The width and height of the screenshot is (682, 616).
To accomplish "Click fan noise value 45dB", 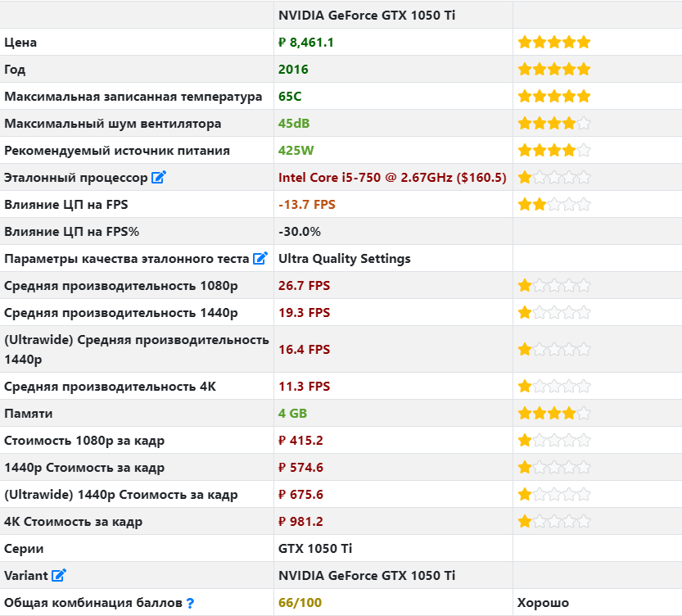I will [x=294, y=123].
